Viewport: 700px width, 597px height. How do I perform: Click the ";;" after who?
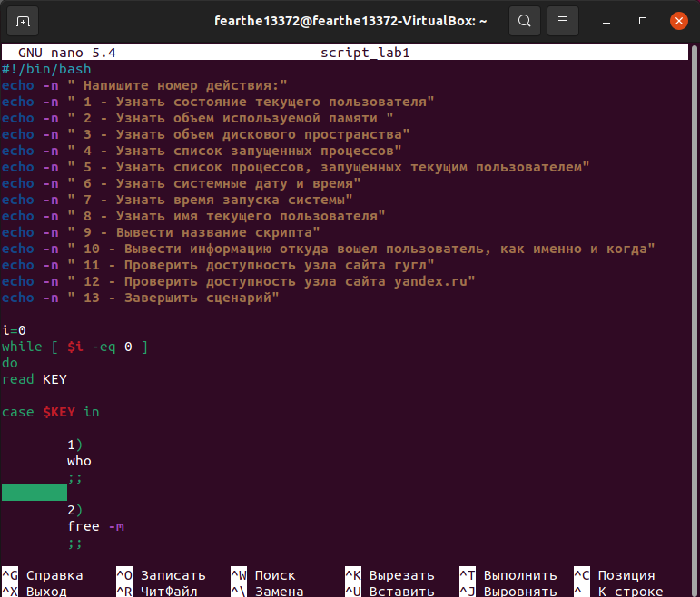[75, 477]
